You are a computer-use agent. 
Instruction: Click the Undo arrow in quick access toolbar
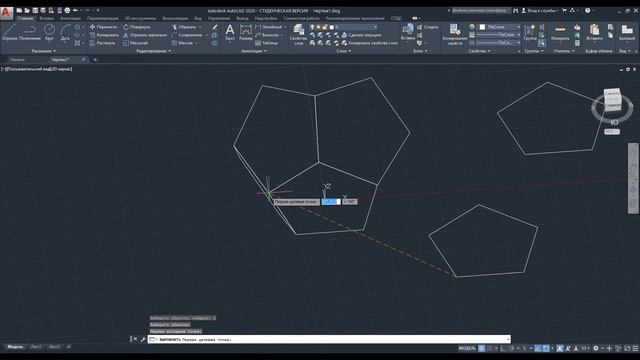76,11
